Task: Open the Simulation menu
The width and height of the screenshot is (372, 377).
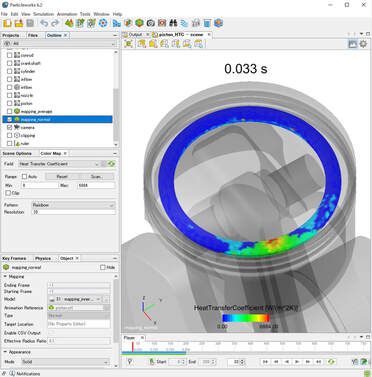Action: pos(44,14)
